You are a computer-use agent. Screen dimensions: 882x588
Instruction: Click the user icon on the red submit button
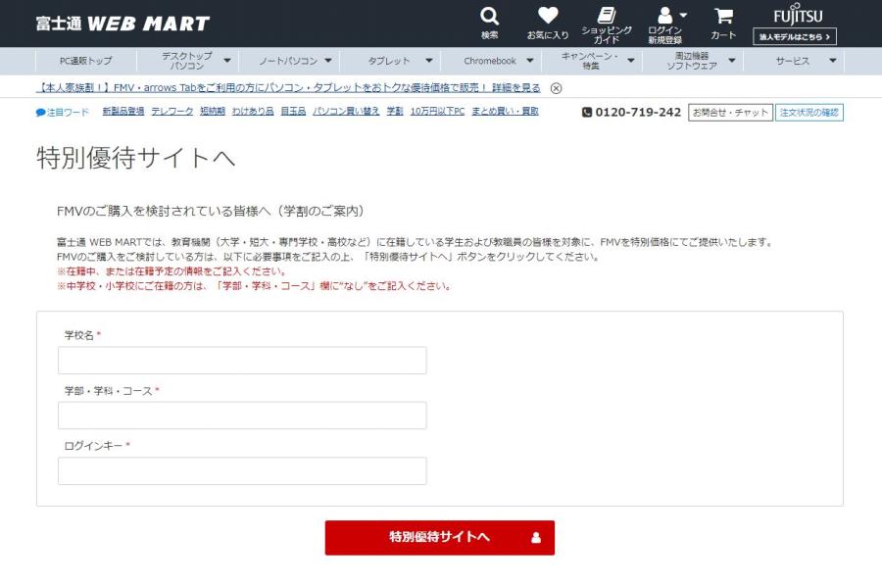tap(536, 538)
